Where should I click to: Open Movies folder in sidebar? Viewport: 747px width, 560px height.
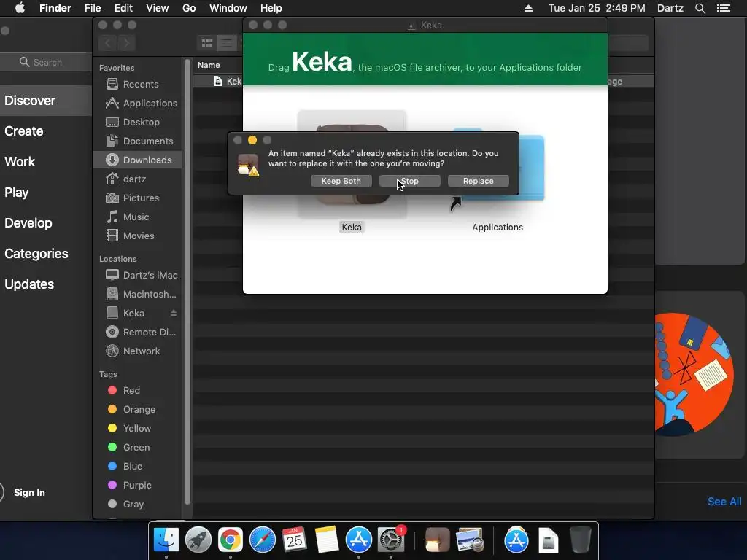pos(130,236)
